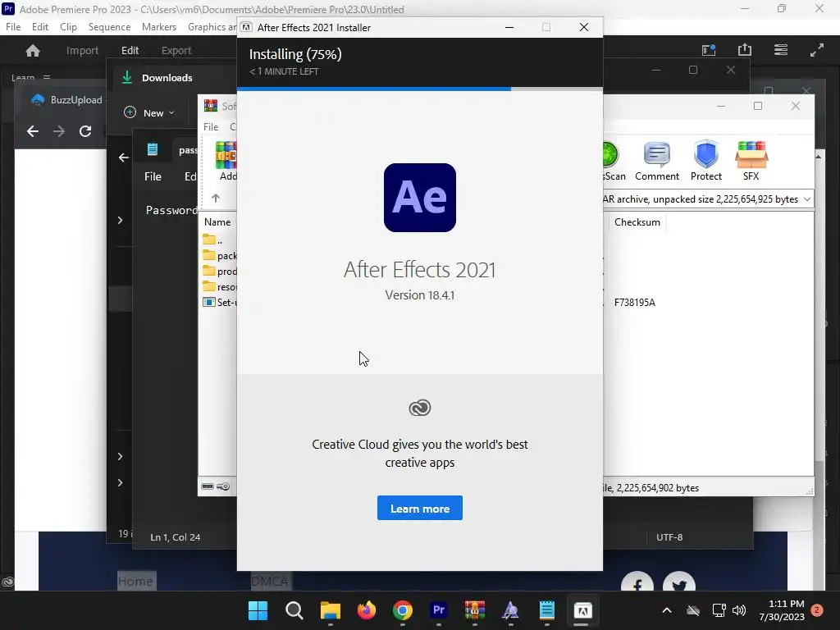Click Downloads tab title in File Explorer
Screen dimensions: 840x630
point(167,78)
